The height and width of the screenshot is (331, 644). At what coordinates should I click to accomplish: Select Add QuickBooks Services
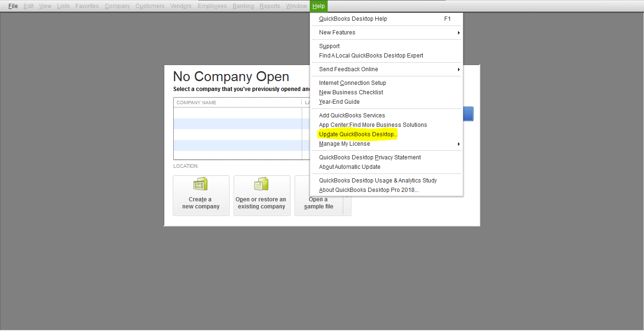pos(386,116)
